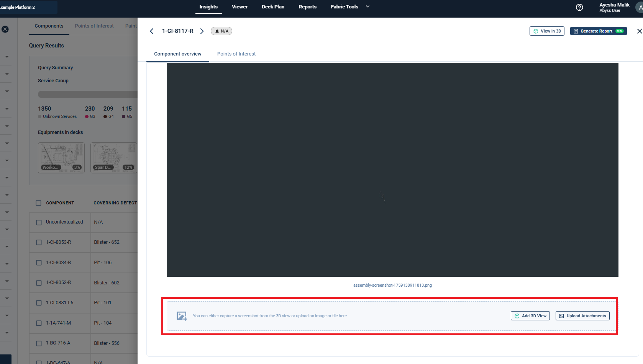Expand the first sidebar chevron
This screenshot has height=364, width=643.
[6, 56]
